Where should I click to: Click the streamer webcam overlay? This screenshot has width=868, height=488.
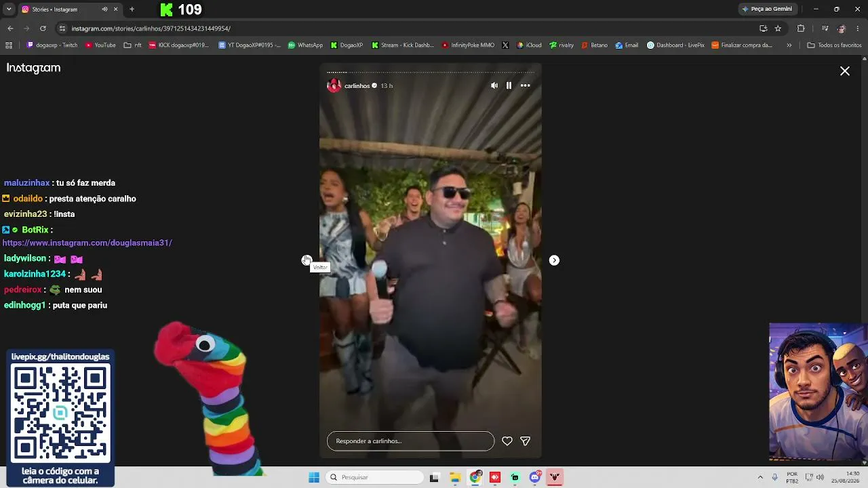[x=818, y=392]
